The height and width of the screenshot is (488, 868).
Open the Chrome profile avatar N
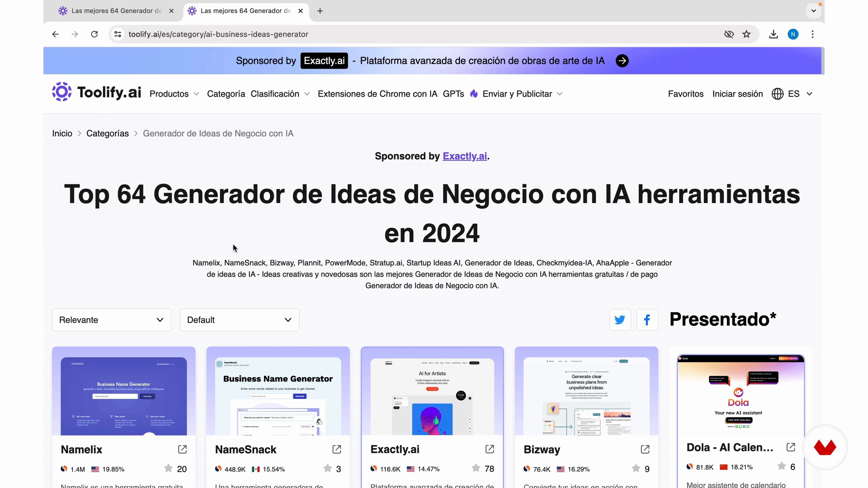tap(793, 34)
